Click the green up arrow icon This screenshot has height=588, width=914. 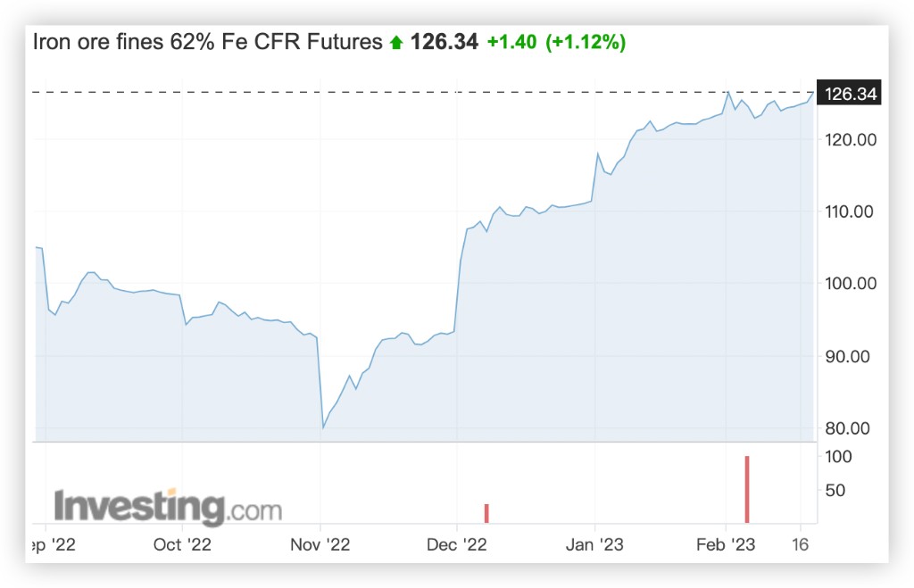tap(397, 42)
